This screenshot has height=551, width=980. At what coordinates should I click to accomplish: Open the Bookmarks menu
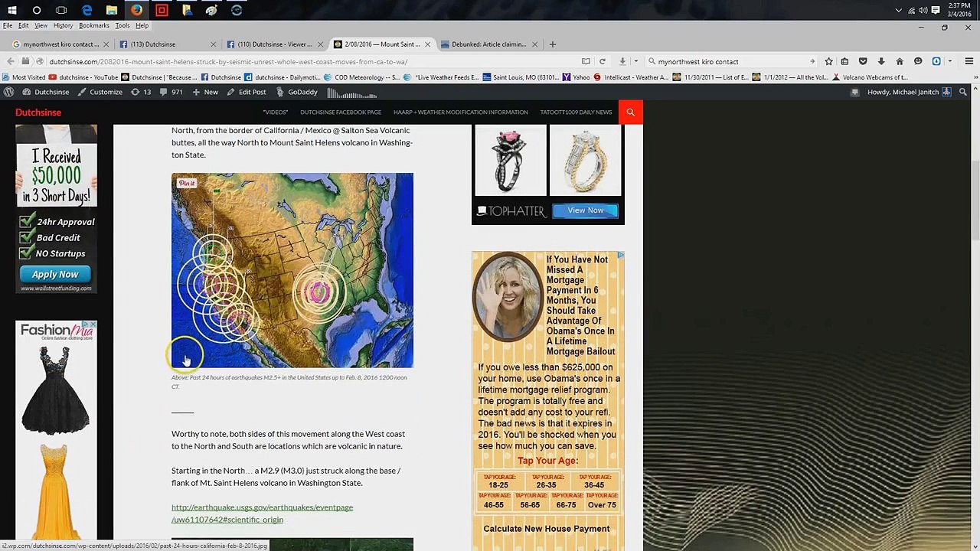click(94, 25)
